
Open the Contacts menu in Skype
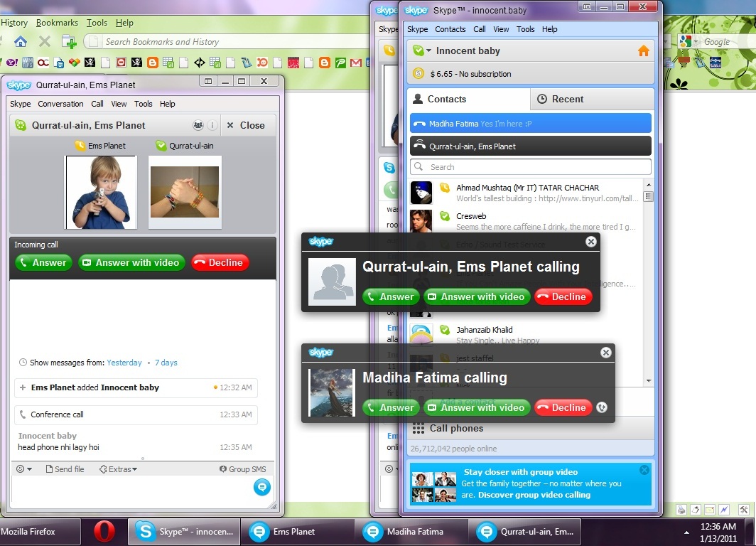[450, 29]
